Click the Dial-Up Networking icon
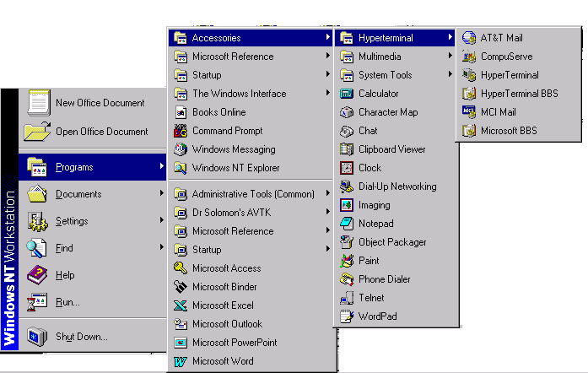This screenshot has width=588, height=373. point(347,186)
